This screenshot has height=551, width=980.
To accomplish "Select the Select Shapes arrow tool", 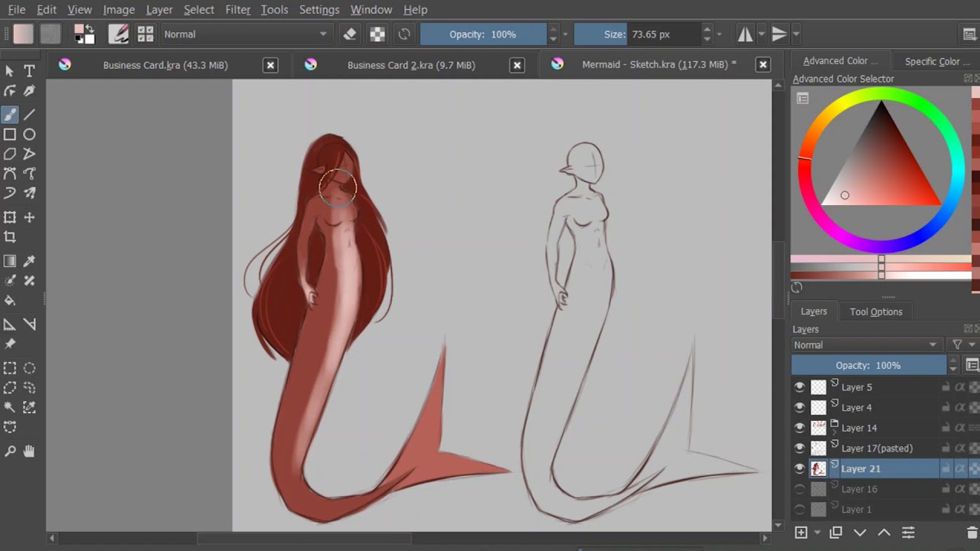I will [10, 71].
